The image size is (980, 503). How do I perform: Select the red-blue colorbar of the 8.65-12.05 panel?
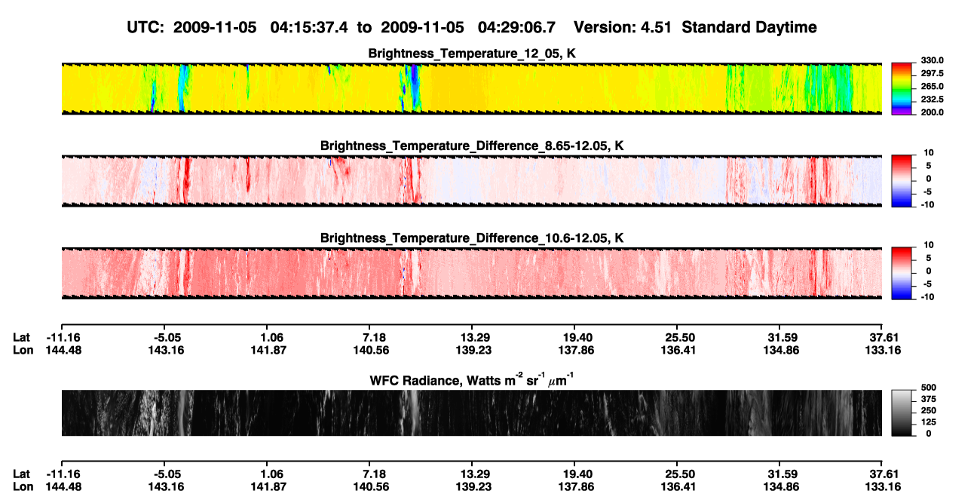click(902, 181)
